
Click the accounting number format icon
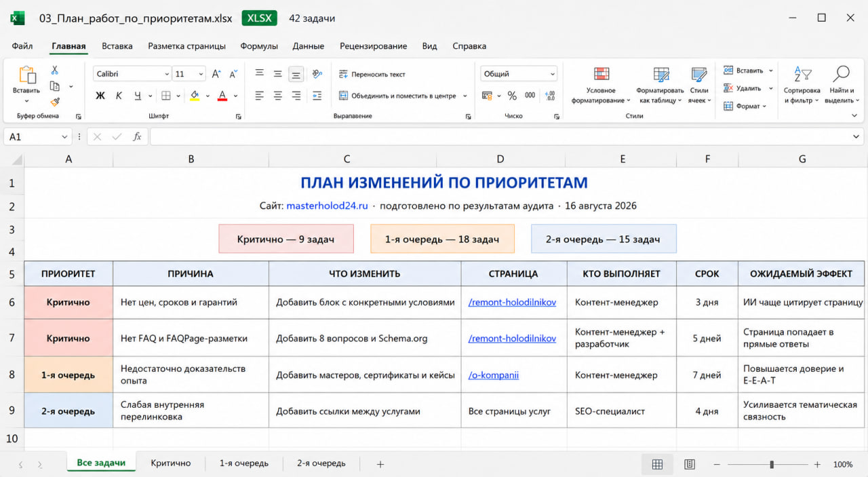(x=487, y=96)
